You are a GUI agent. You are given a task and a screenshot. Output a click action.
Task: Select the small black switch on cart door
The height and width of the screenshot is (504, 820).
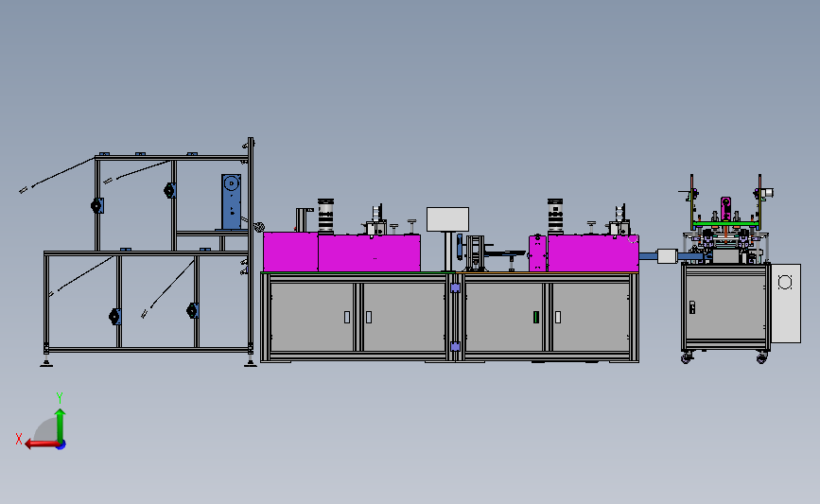(692, 307)
